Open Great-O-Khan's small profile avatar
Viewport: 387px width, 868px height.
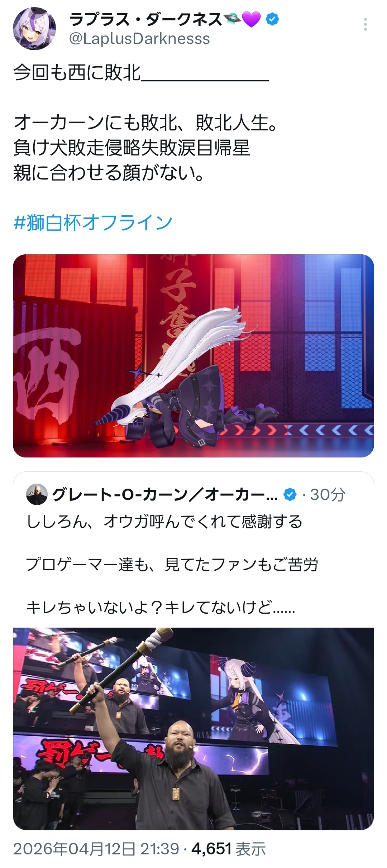[x=37, y=495]
